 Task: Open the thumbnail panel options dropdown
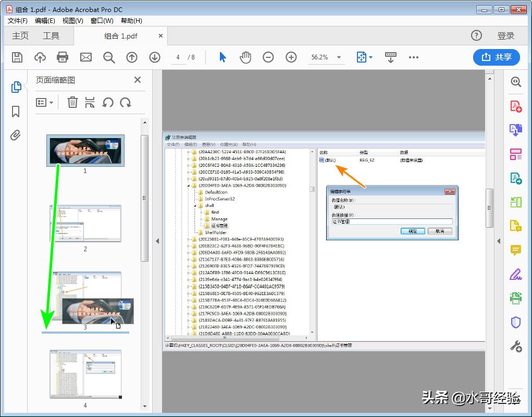(45, 102)
